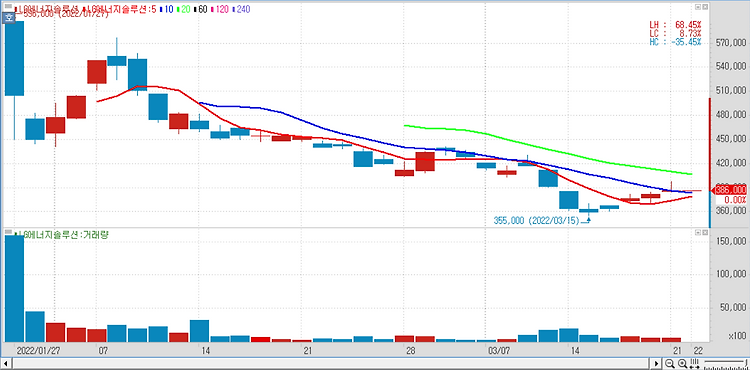Click the zoom out magnifier icon
Screen dimensions: 750x370
[671, 363]
